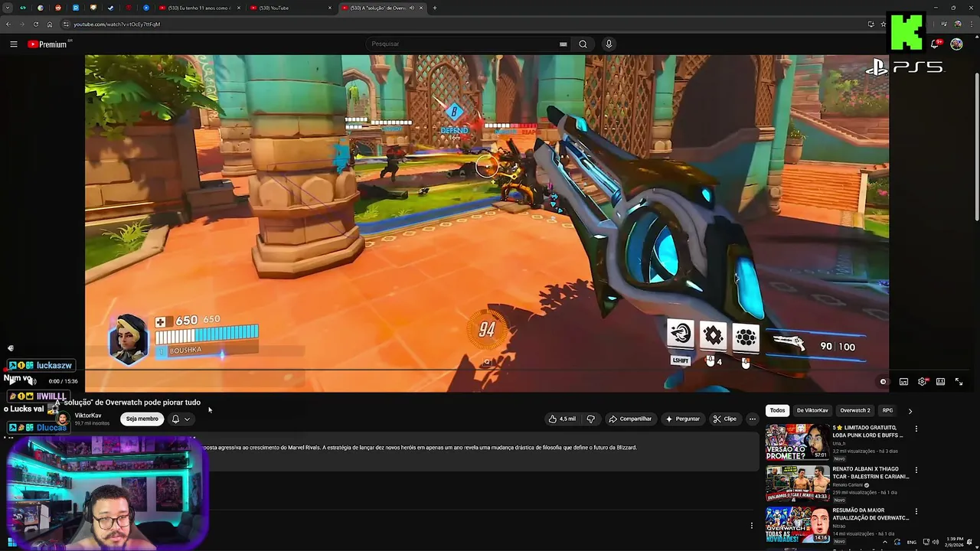Viewport: 980px width, 551px height.
Task: Select the De ViktorKav filter chip
Action: [812, 410]
